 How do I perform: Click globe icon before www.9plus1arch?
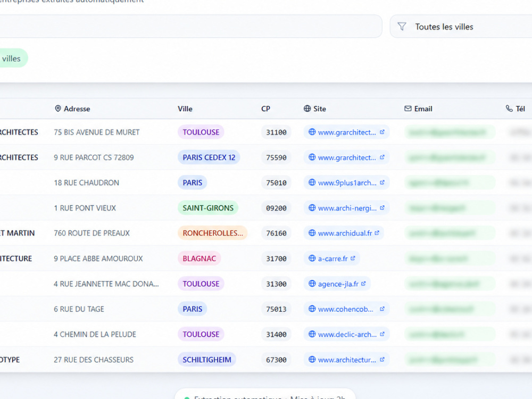tap(312, 182)
